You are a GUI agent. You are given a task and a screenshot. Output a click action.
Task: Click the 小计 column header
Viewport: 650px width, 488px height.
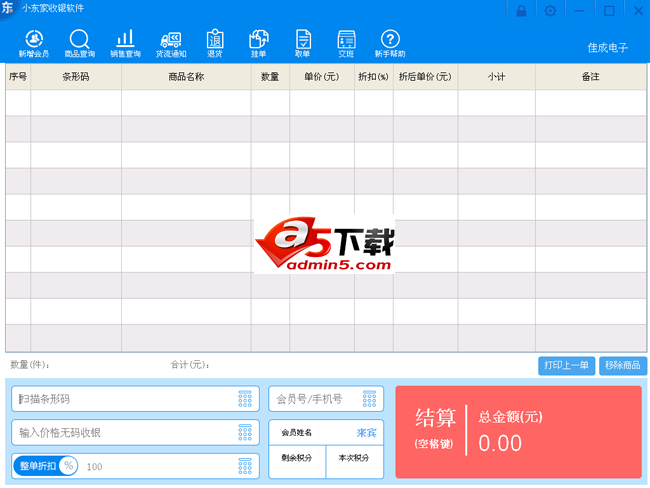497,77
